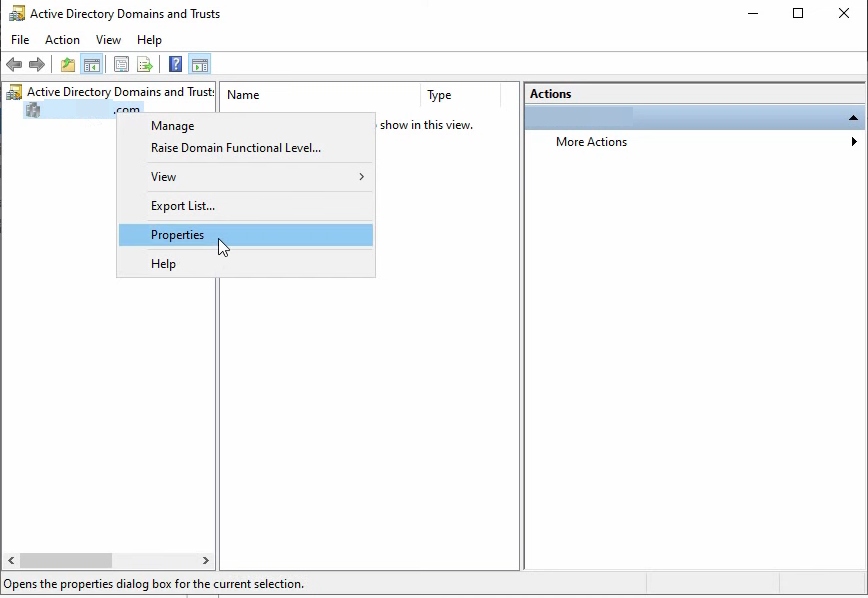Close the Domains and Trusts window
Screen dimensions: 868x598
pyautogui.click(x=844, y=13)
